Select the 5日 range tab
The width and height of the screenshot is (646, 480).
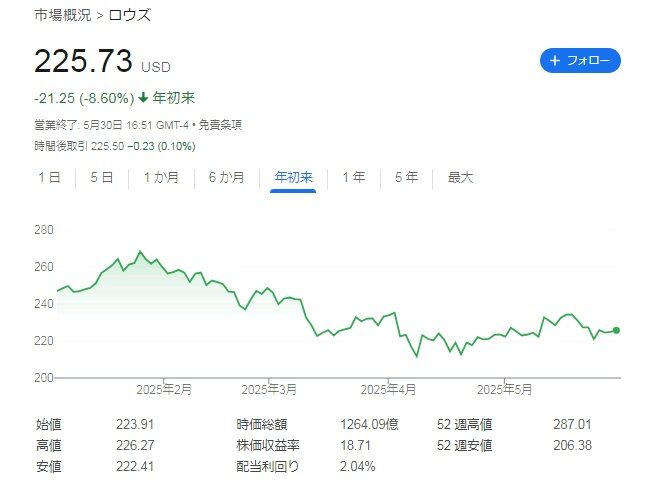pos(102,178)
